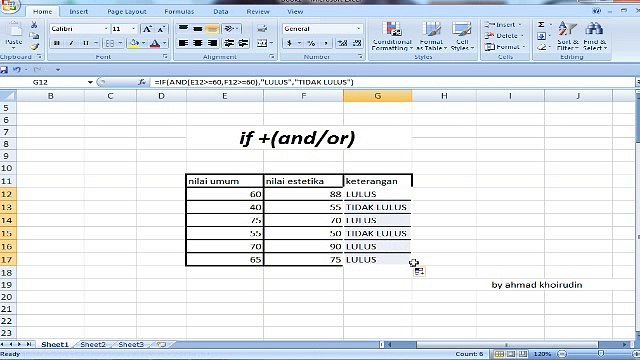Screen dimensions: 640x360
Task: Switch to the Data tab
Action: point(221,11)
